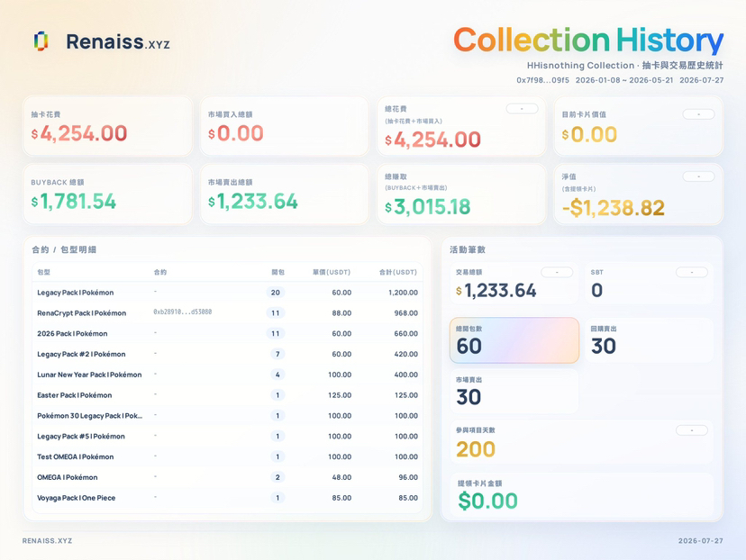Image resolution: width=746 pixels, height=560 pixels.
Task: Click the total 968.00 for RenaCrypt Pack
Action: click(x=405, y=312)
